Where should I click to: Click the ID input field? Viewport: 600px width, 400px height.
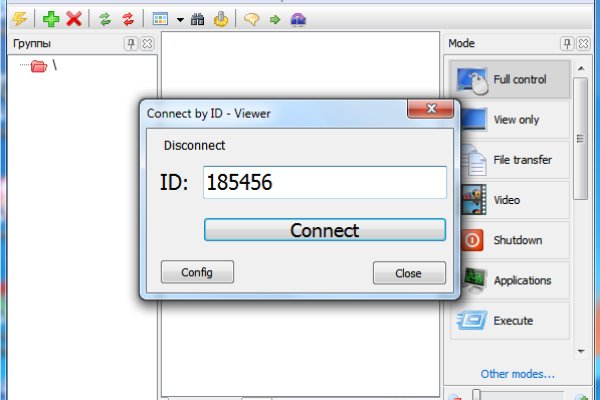coord(324,183)
